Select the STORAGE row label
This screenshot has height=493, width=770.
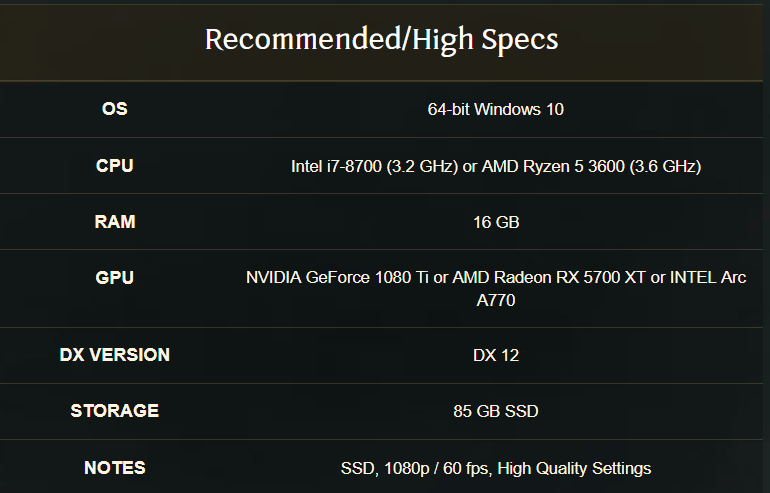click(115, 411)
